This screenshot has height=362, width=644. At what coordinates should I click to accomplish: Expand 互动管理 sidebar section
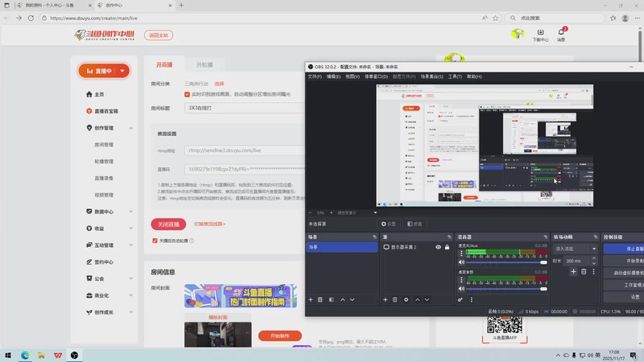[x=131, y=245]
